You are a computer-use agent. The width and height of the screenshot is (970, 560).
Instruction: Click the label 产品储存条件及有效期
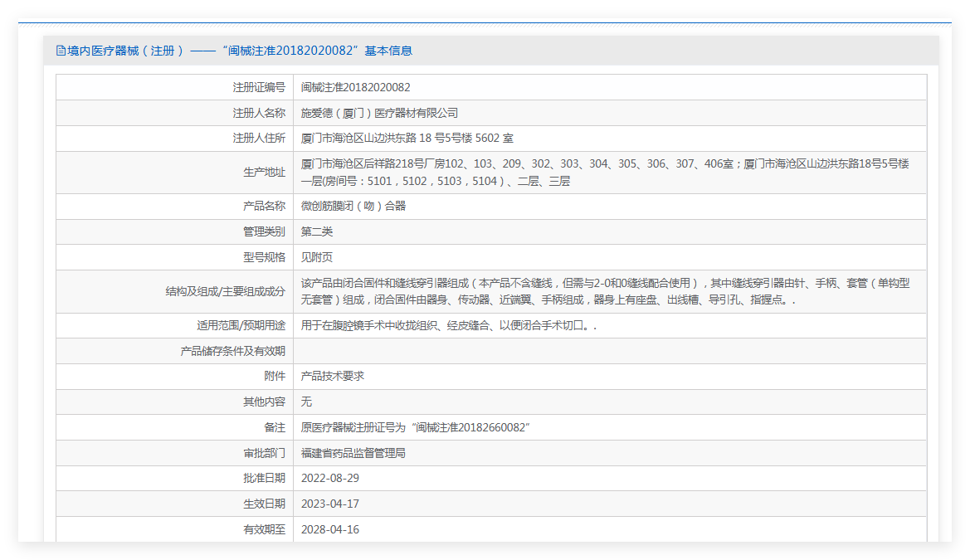232,352
